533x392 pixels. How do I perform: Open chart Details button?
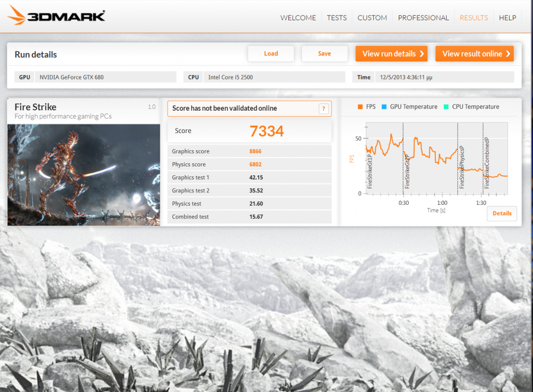click(x=502, y=213)
